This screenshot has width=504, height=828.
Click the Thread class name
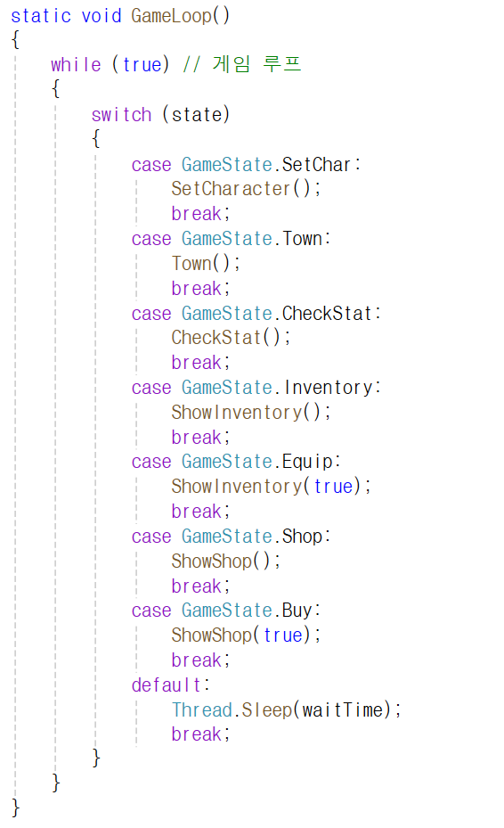pos(202,709)
